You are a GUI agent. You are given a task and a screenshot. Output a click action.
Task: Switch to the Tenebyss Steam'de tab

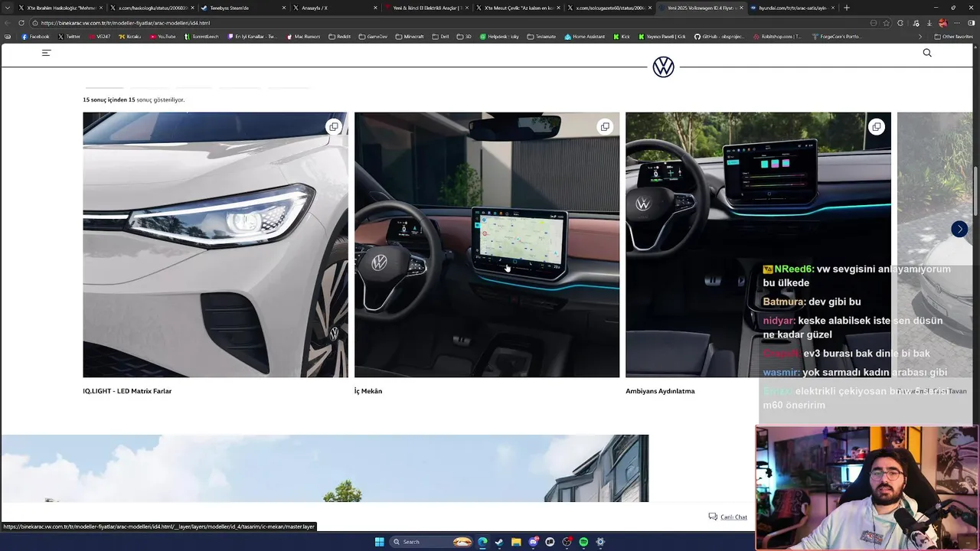(243, 8)
